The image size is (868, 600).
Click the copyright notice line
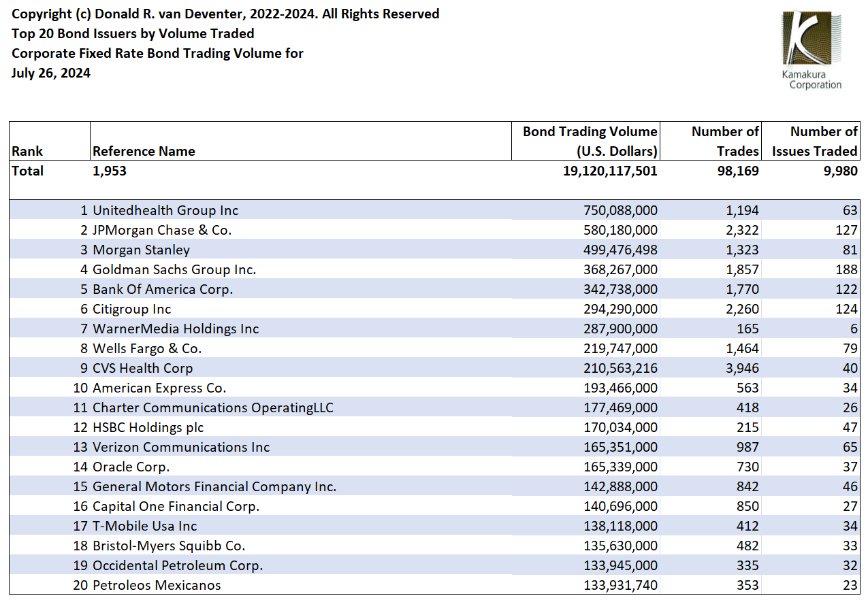click(x=225, y=14)
